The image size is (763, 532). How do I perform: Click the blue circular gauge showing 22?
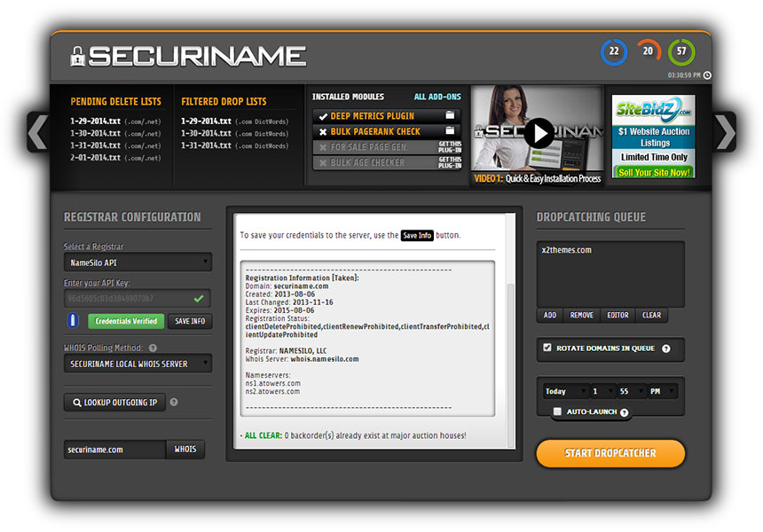coord(614,51)
